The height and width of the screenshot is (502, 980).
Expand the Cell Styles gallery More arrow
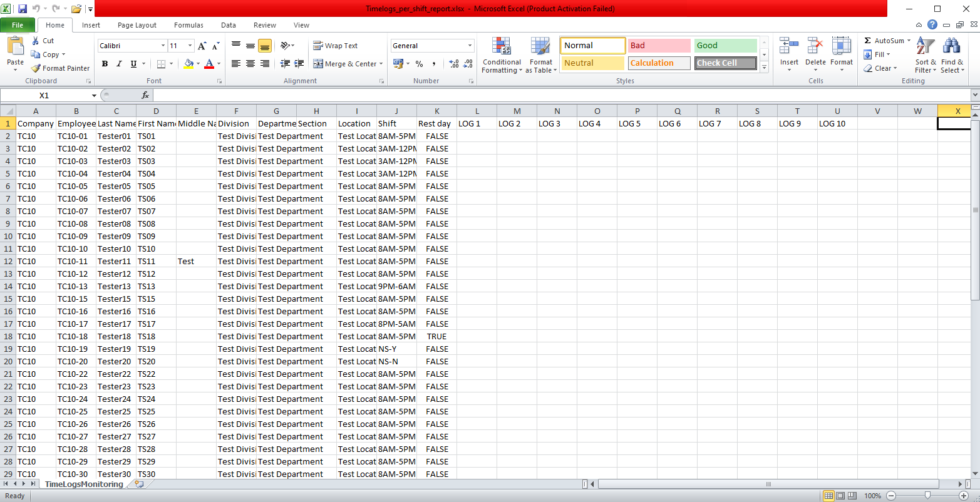764,67
